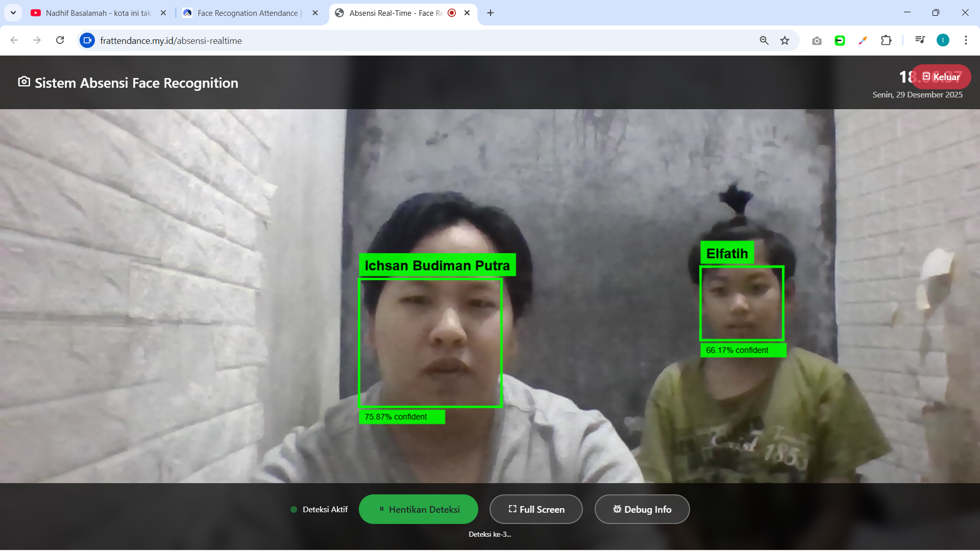Go back to the previous page
The image size is (980, 551).
click(x=14, y=40)
